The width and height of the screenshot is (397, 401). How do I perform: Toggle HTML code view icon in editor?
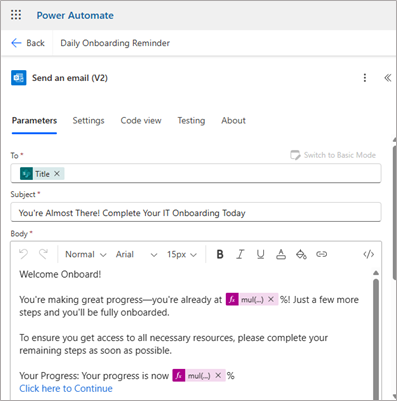click(x=368, y=254)
